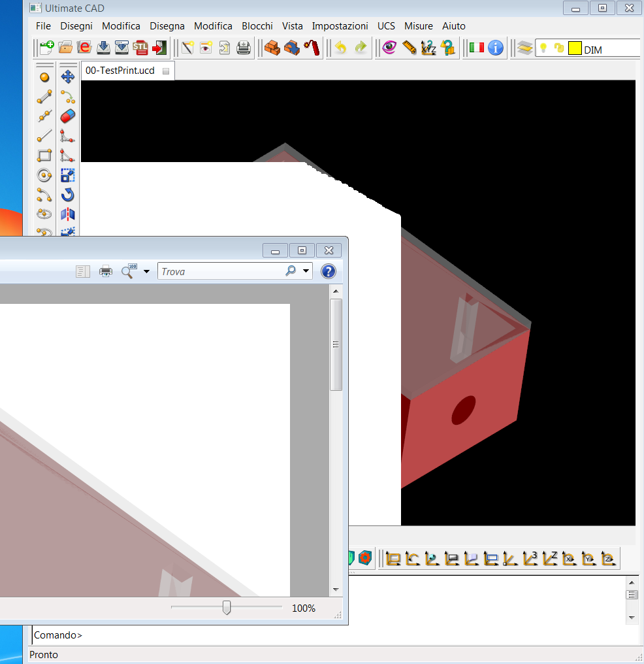The height and width of the screenshot is (664, 644).
Task: Click the yellow DIM layer color swatch
Action: (575, 48)
